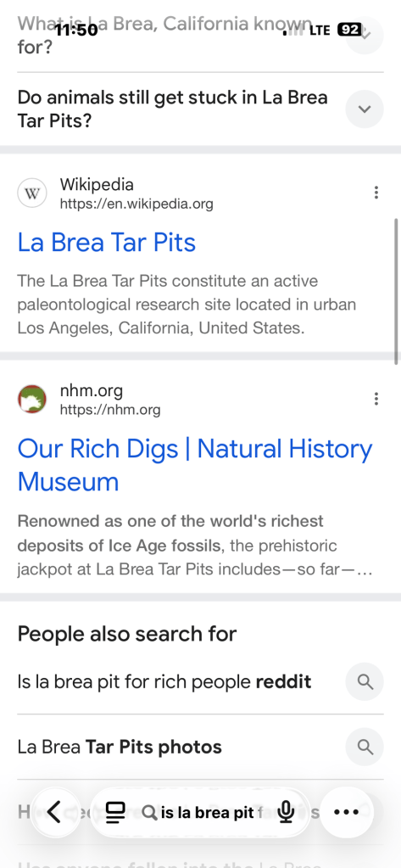Open Our Rich Digs Natural History Museum link
The width and height of the screenshot is (401, 868).
pyautogui.click(x=195, y=465)
